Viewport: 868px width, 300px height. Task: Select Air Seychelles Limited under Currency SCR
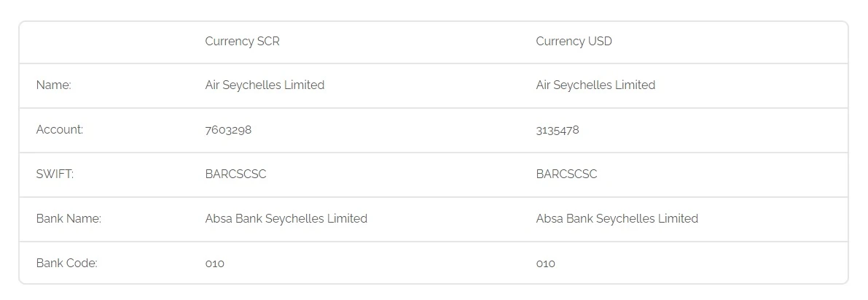pyautogui.click(x=265, y=85)
